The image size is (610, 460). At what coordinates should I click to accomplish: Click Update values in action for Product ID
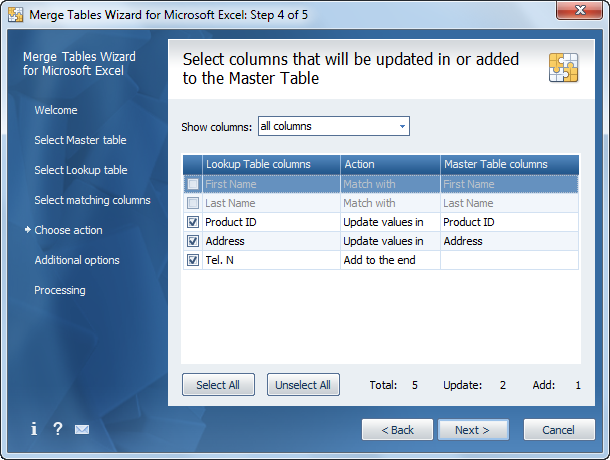click(x=390, y=222)
